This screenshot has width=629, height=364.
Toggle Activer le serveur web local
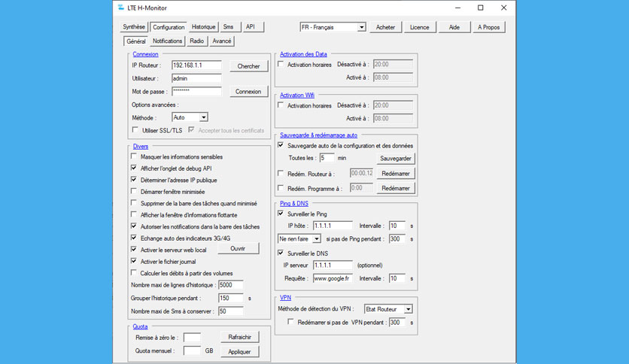134,250
